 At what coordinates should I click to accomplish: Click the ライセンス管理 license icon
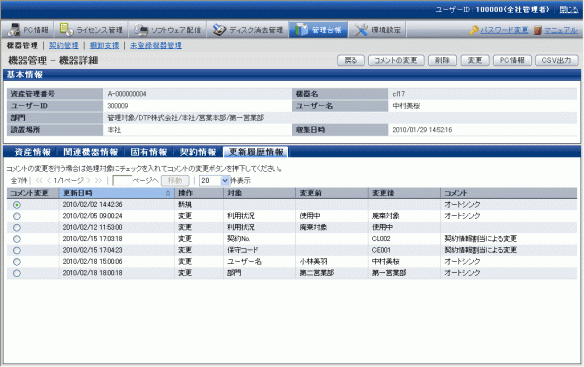[66, 30]
